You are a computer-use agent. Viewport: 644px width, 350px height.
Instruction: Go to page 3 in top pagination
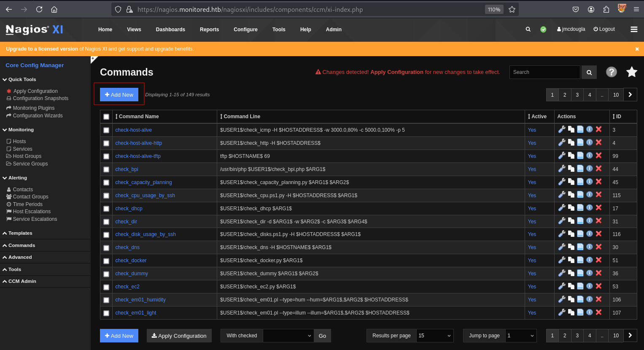point(577,95)
